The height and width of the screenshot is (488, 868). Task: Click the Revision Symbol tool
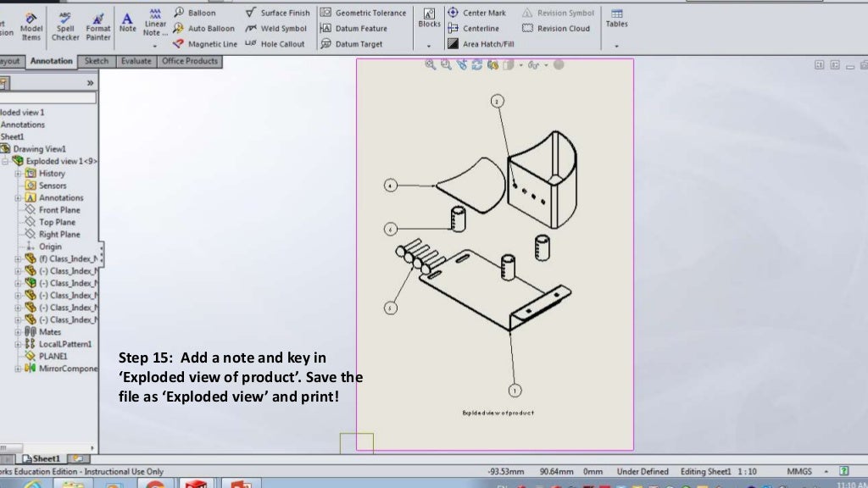click(558, 13)
